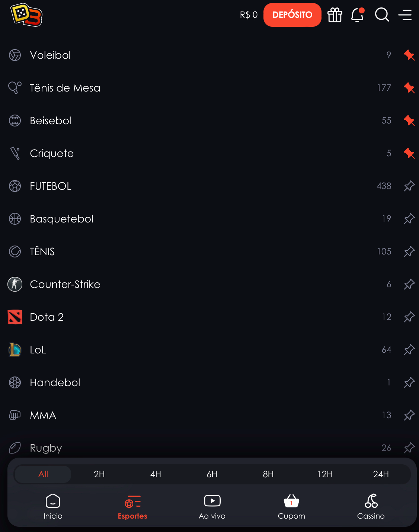
Task: Click the search magnifier icon
Action: pos(382,15)
